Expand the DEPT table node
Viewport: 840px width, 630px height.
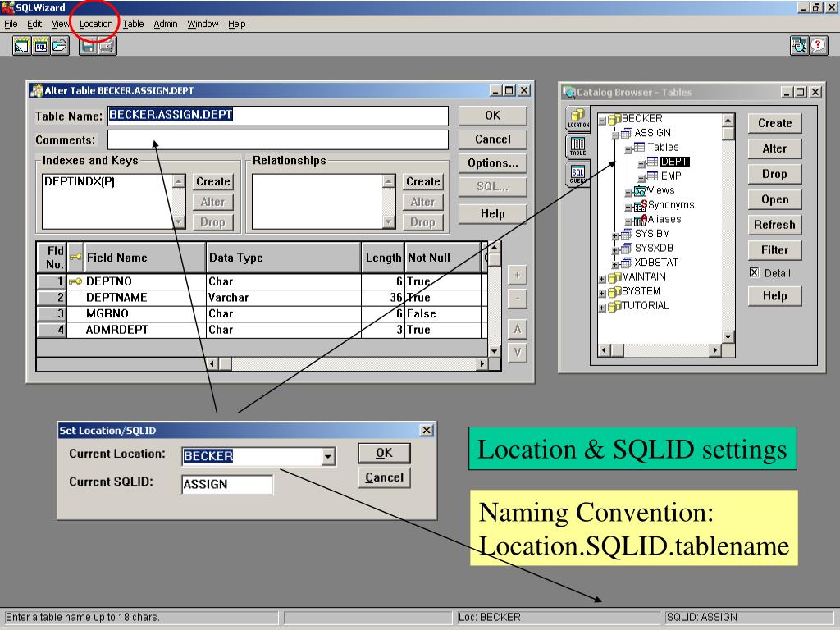coord(641,163)
